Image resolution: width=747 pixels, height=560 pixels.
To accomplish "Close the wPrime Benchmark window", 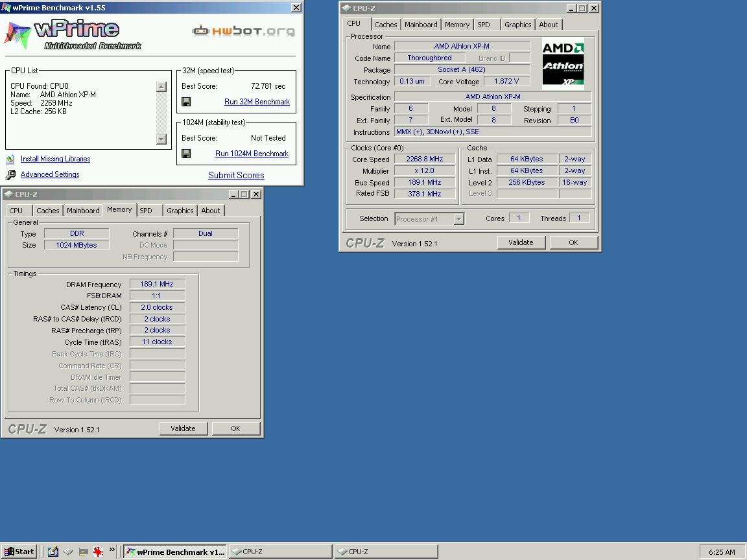I will click(296, 8).
